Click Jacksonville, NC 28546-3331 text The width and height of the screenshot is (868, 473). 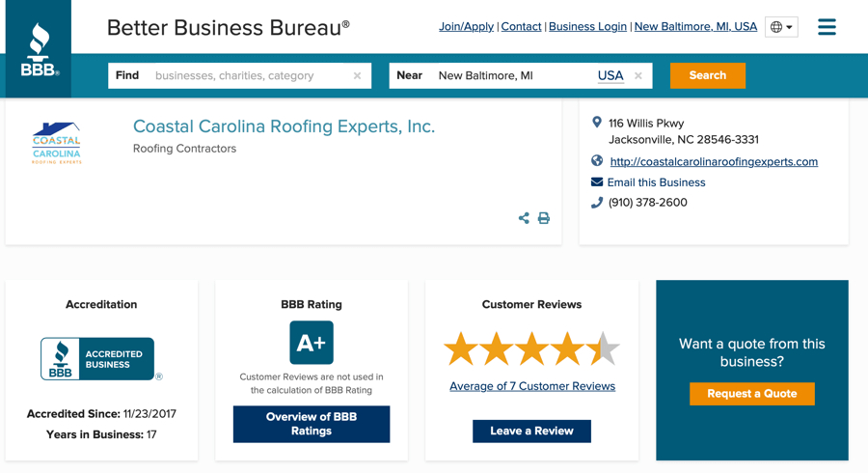[684, 140]
